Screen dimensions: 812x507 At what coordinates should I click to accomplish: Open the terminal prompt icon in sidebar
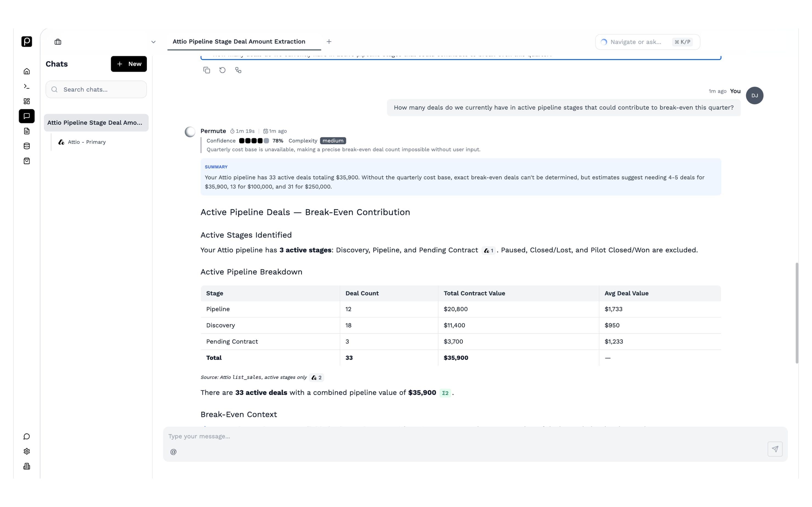point(27,86)
